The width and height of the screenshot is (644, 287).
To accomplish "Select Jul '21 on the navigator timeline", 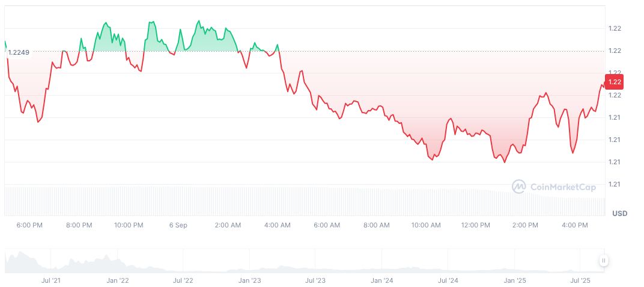I will pos(50,280).
